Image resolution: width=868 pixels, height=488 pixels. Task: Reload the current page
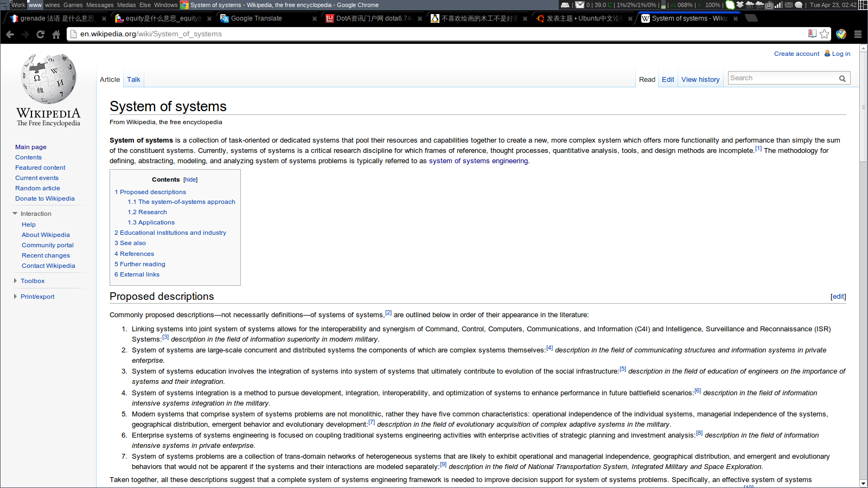point(40,34)
